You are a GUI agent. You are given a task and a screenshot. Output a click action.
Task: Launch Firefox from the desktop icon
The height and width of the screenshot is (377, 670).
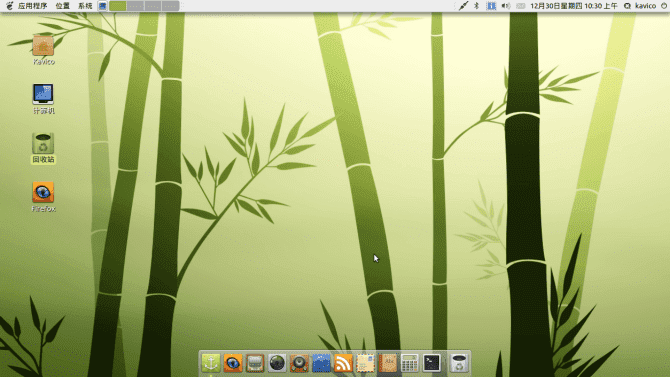coord(43,192)
